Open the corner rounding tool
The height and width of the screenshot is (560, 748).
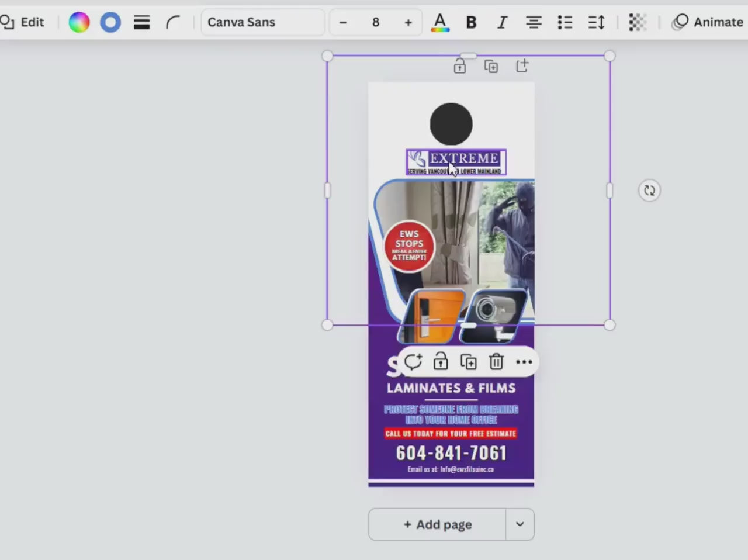[172, 22]
